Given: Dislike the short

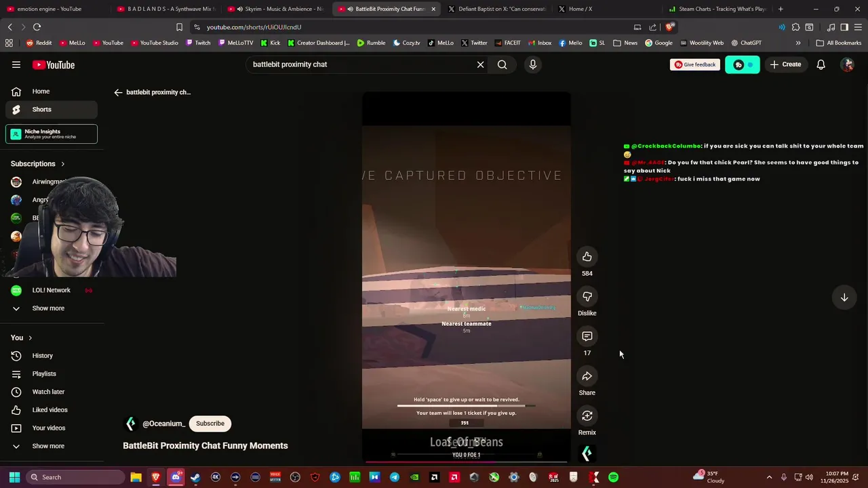Looking at the screenshot, I should point(587,296).
